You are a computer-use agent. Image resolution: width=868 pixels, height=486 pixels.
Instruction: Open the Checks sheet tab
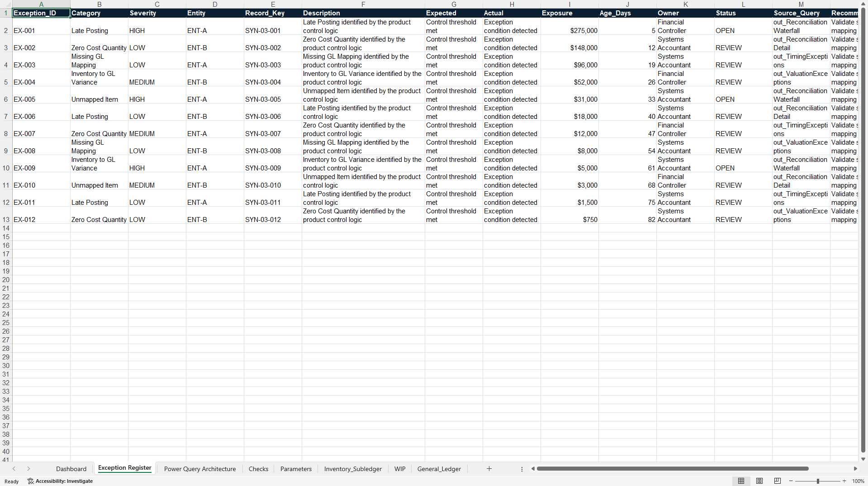point(258,469)
